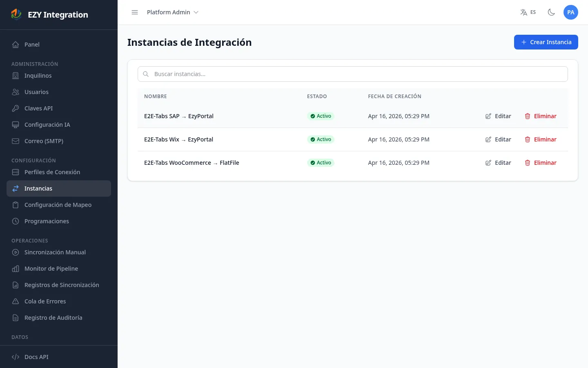Click the Instancias de Integración heading
Screen dimensions: 588x368
[x=189, y=43]
